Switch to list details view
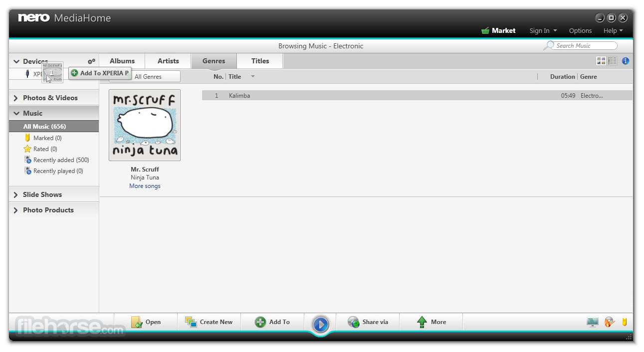 [612, 61]
